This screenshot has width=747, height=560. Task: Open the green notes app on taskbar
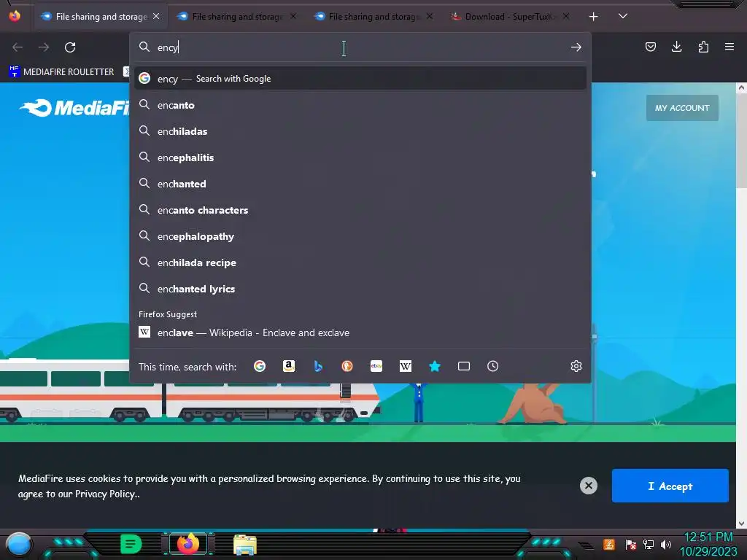[131, 544]
